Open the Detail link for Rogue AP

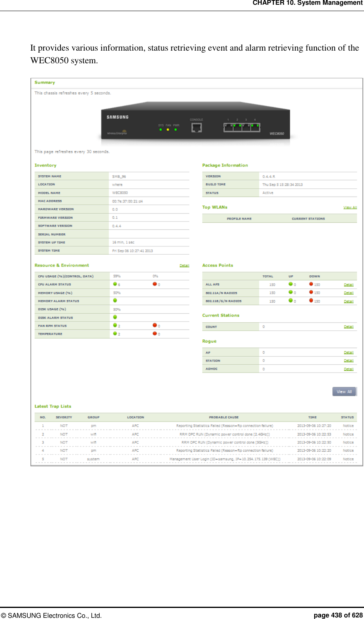coord(349,352)
